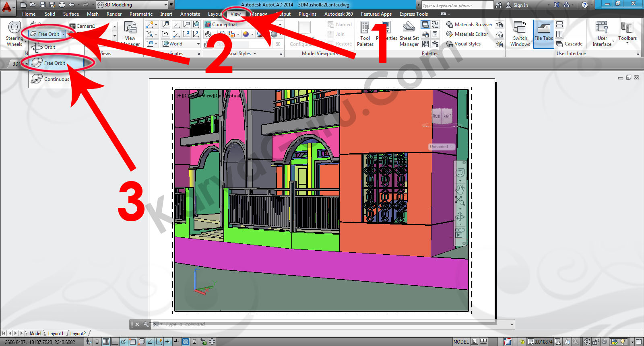Switch to the Render ribbon tab
644x346 pixels.
pos(114,14)
